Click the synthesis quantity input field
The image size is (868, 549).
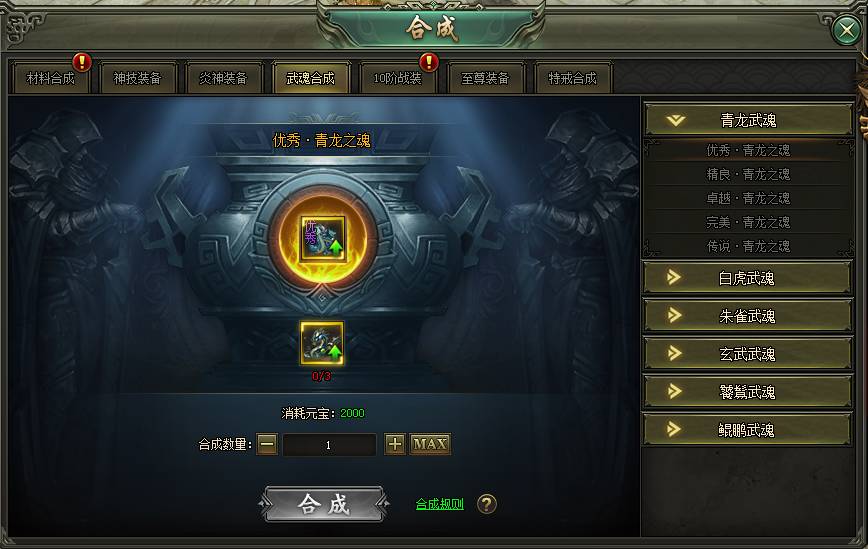pos(329,444)
